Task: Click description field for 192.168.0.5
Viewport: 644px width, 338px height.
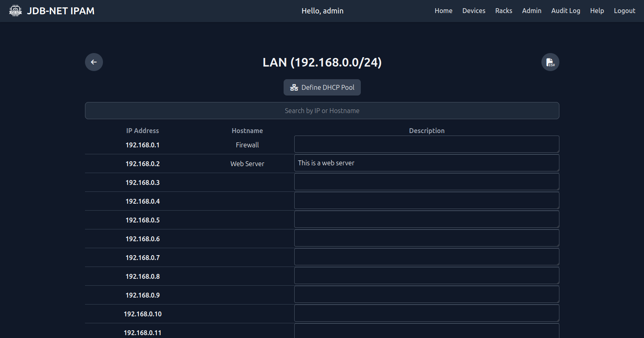Action: (x=427, y=219)
